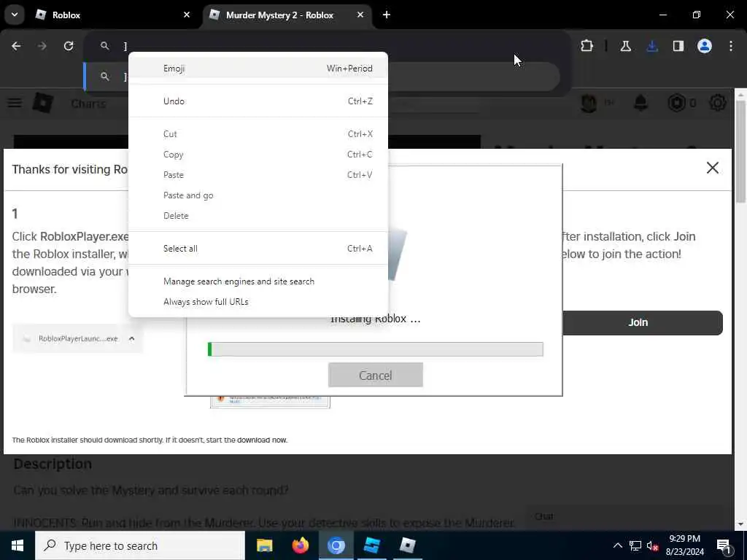Toggle Always show full URLs
The height and width of the screenshot is (560, 747).
coord(258,302)
